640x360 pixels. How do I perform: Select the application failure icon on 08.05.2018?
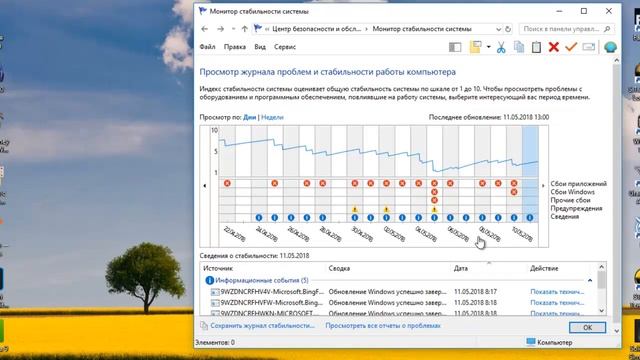click(482, 184)
